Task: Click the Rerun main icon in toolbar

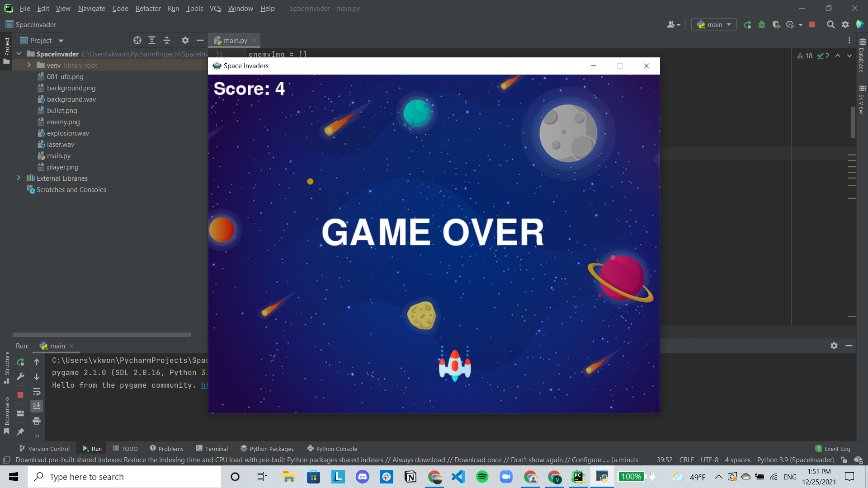Action: click(x=748, y=25)
